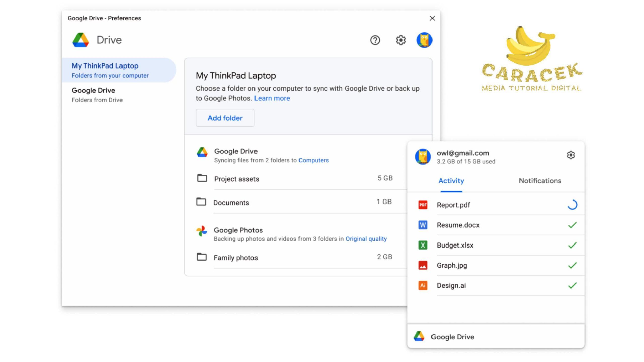644x362 pixels.
Task: Select the Project assets folder name
Action: click(236, 179)
